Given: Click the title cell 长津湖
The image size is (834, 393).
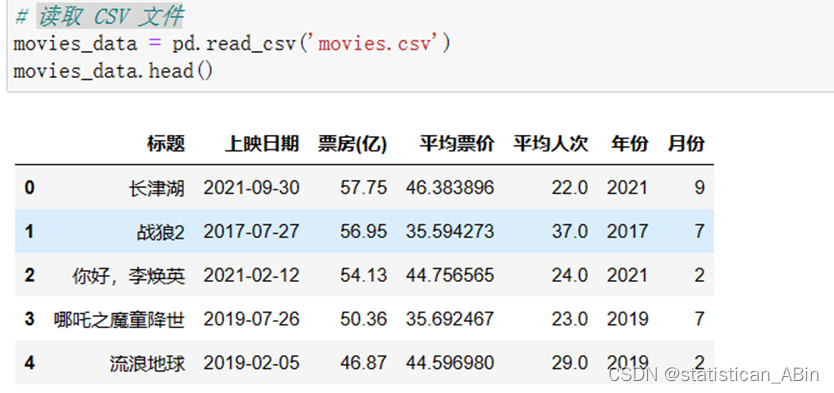Looking at the screenshot, I should point(157,188).
